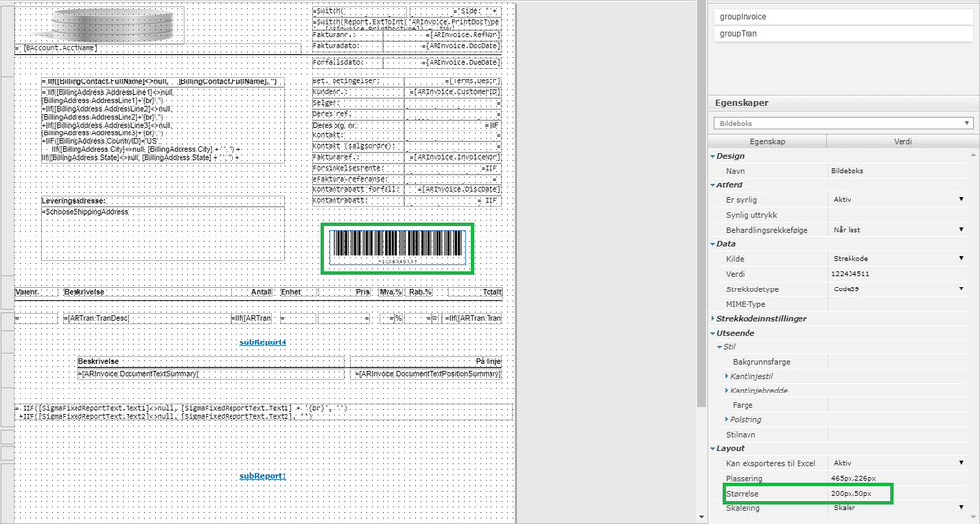Select the Antall column header

click(252, 292)
